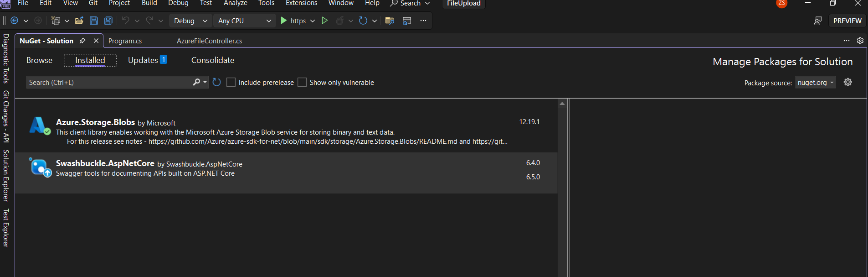Click the Hot Reload flame icon
Image resolution: width=868 pixels, height=277 pixels.
point(340,21)
